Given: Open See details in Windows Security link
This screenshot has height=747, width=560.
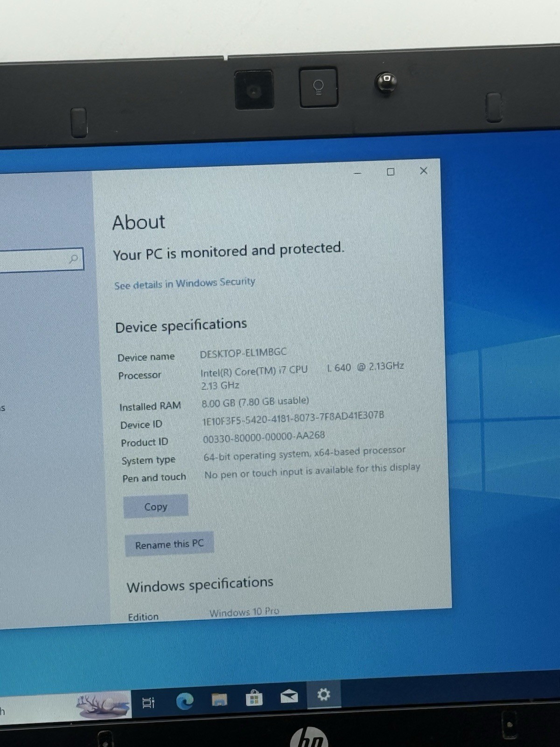Looking at the screenshot, I should [x=185, y=283].
